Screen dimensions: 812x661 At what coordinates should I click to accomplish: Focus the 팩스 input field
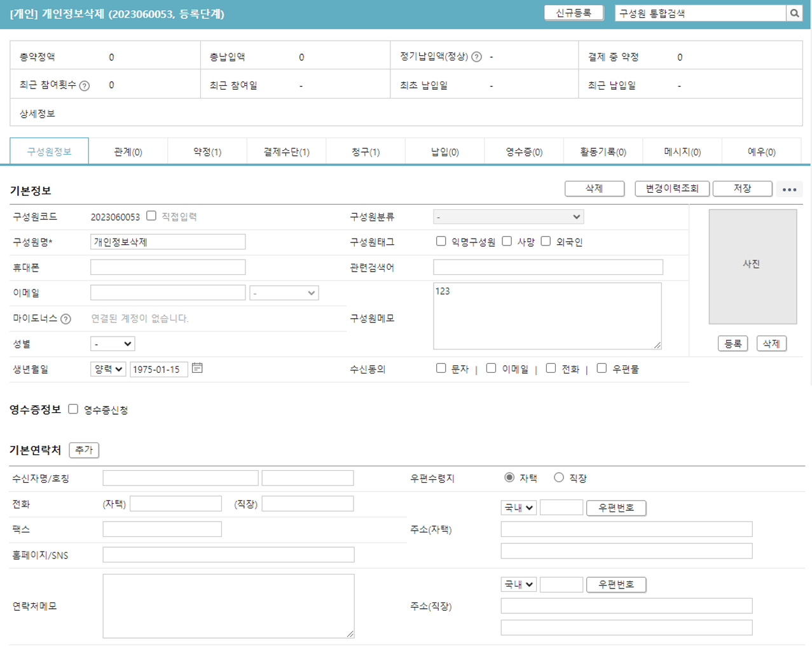tap(162, 529)
